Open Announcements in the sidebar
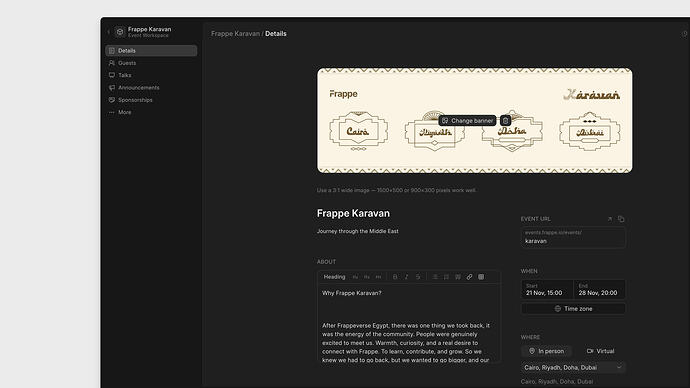The height and width of the screenshot is (388, 690). tap(151, 88)
